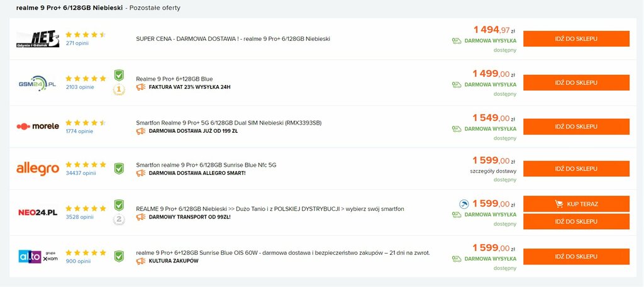The width and height of the screenshot is (644, 287).
Task: Click IDŹ DO SKLEPU for morele offer
Action: (x=576, y=127)
